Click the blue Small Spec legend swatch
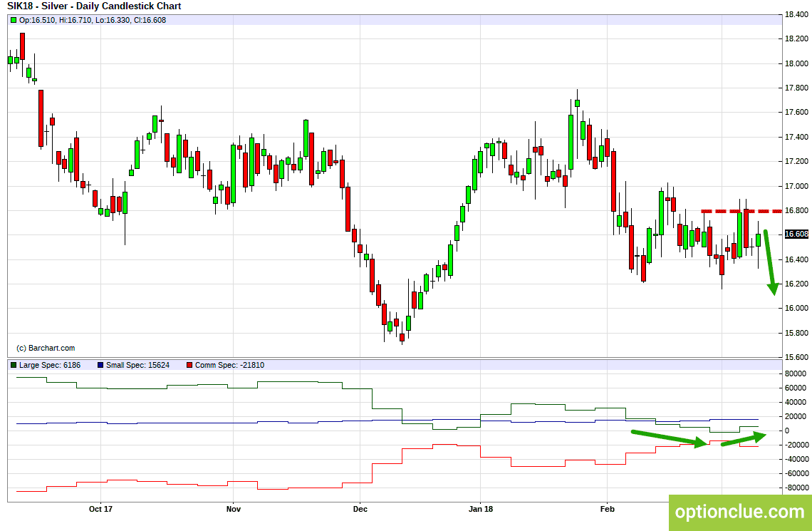This screenshot has width=812, height=531. click(100, 365)
